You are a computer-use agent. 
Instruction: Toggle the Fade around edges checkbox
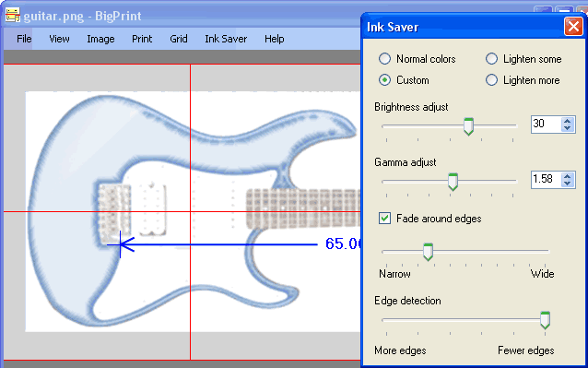(384, 218)
